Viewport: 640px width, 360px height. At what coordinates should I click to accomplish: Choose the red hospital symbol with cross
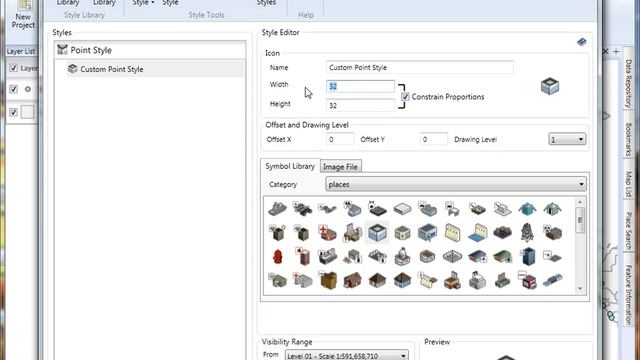[x=327, y=233]
